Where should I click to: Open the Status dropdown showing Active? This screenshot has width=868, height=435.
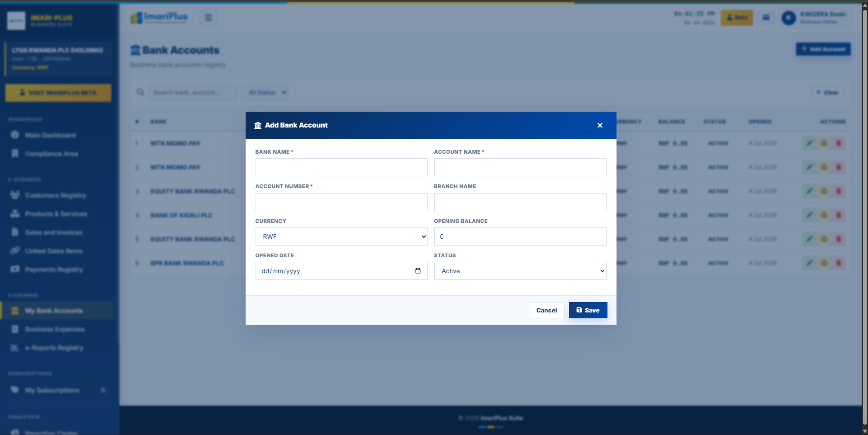pos(520,271)
